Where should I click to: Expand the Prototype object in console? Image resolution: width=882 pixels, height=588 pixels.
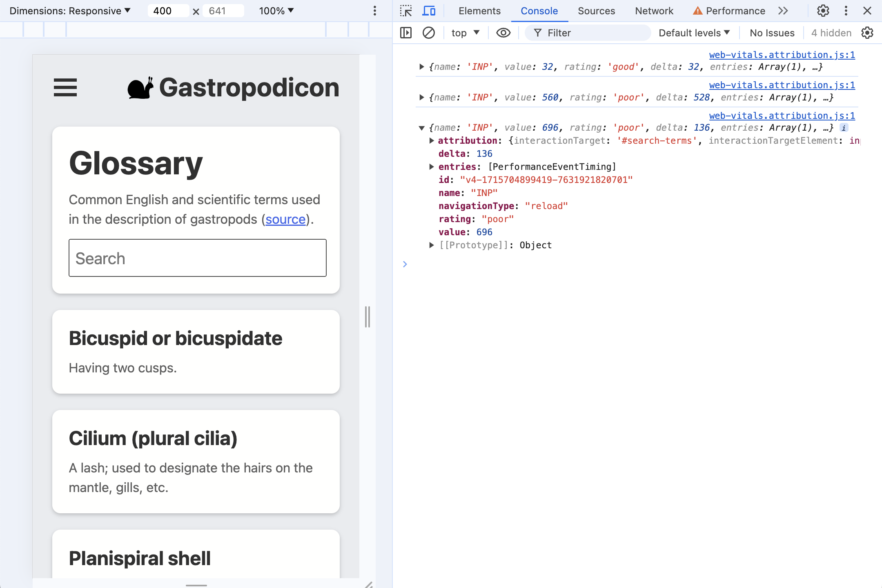[x=432, y=245]
